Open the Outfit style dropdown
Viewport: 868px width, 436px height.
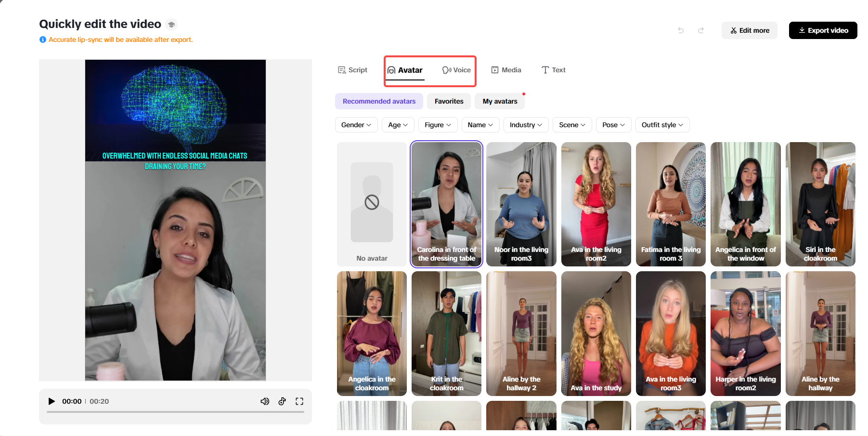662,125
